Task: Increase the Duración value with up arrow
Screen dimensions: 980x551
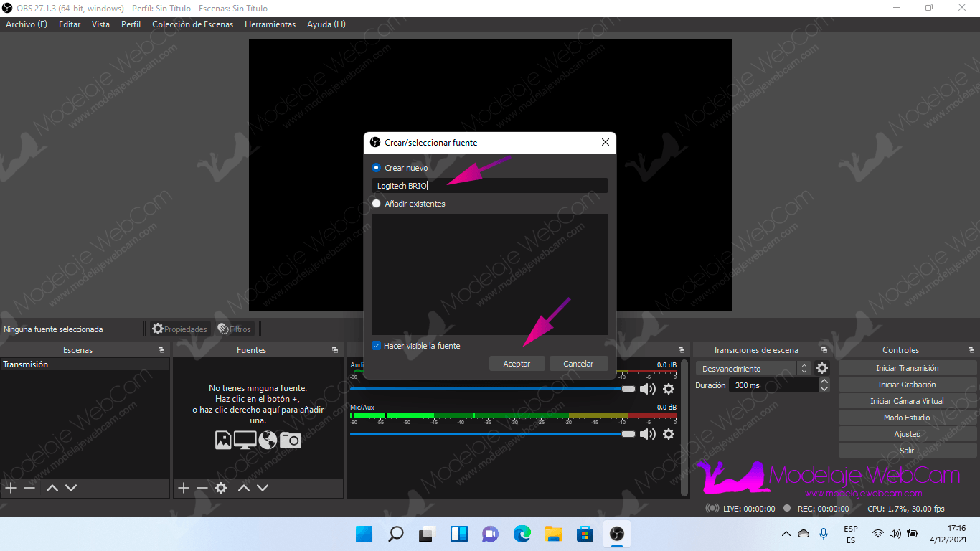Action: click(824, 382)
